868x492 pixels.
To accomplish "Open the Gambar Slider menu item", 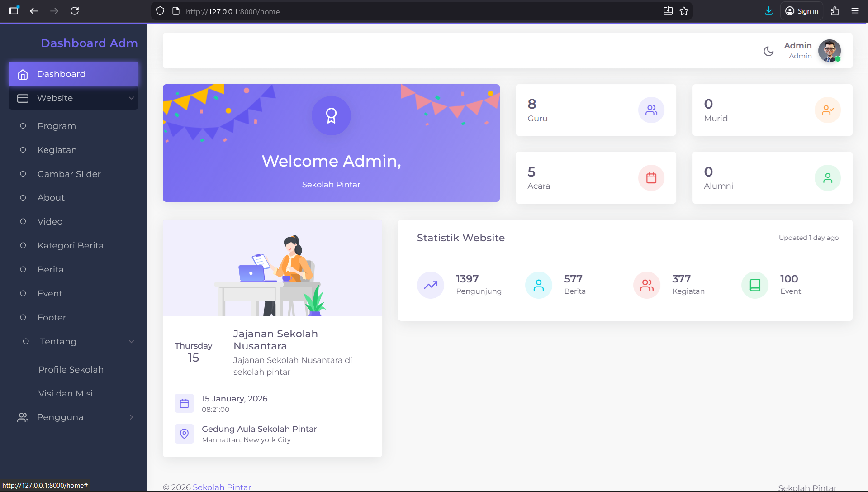I will [73, 174].
